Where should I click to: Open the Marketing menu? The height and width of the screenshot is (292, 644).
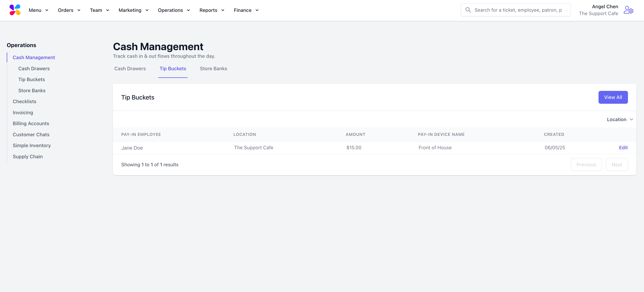(134, 10)
